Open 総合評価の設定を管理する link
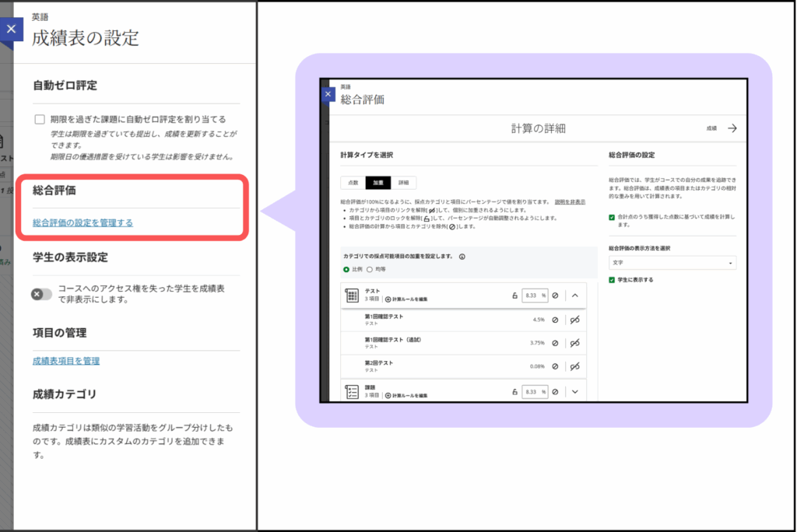Viewport: 797px width, 532px height. (x=83, y=222)
